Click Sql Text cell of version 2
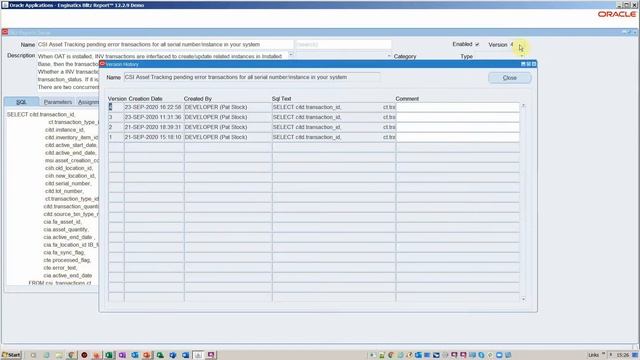 pyautogui.click(x=334, y=127)
